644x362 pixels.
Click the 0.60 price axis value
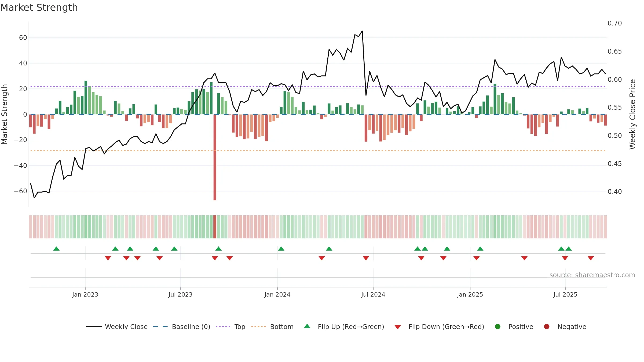pyautogui.click(x=615, y=80)
